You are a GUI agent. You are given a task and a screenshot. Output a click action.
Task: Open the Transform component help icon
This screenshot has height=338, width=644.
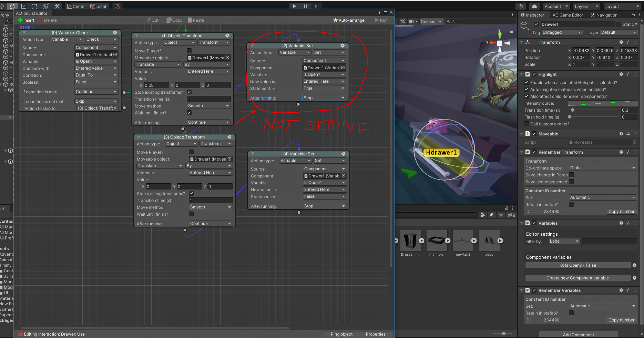point(621,42)
